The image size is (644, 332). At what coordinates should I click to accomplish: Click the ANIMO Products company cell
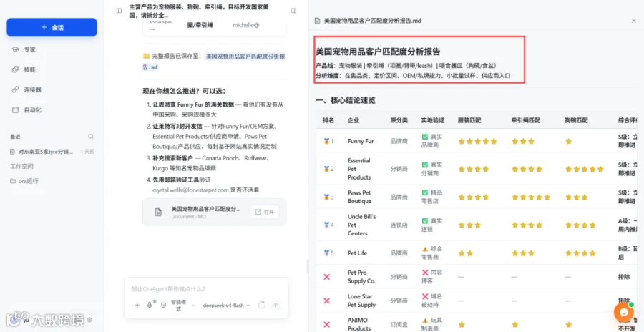click(x=359, y=324)
